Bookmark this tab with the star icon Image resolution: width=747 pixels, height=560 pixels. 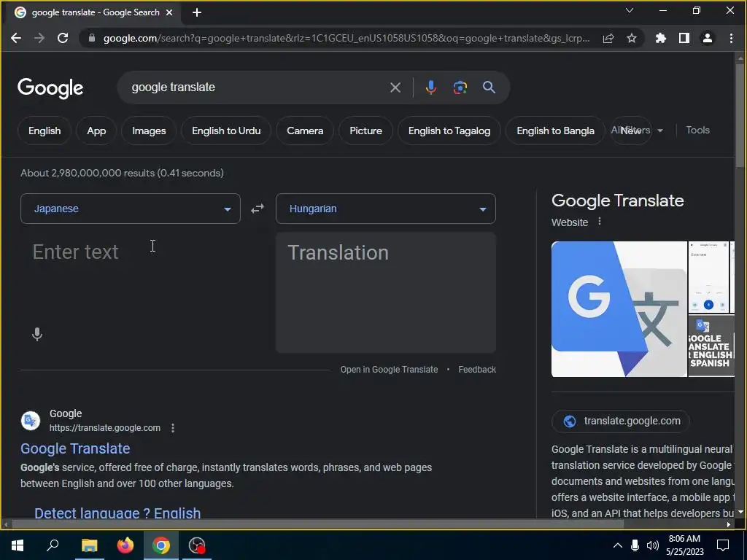pos(632,38)
